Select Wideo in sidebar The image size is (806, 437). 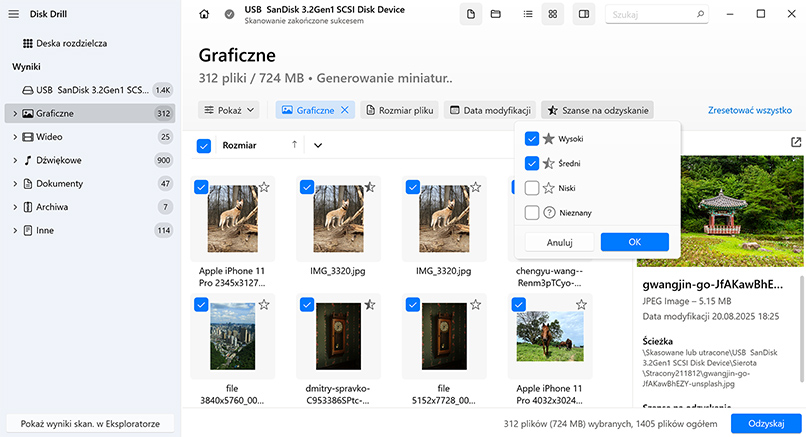[x=90, y=137]
